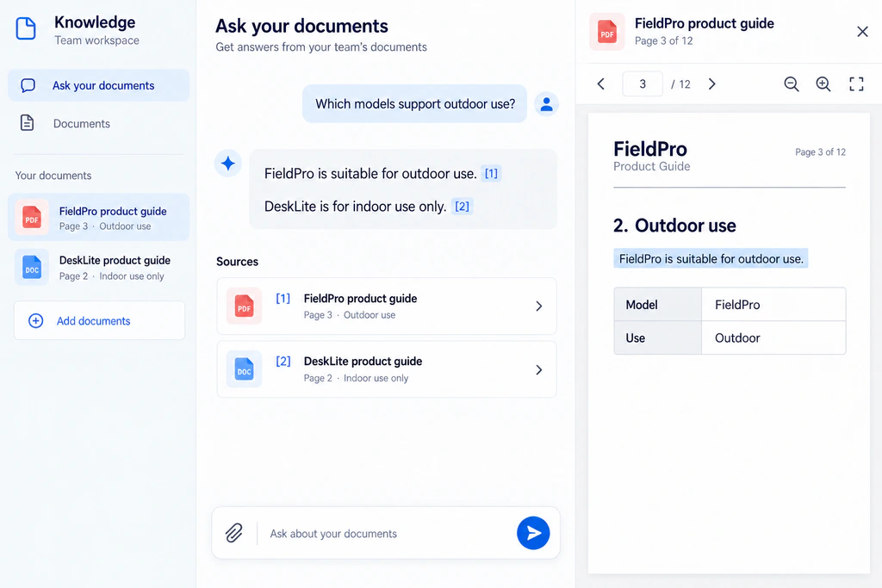This screenshot has width=882, height=588.
Task: Click the Your documents label
Action: click(53, 176)
